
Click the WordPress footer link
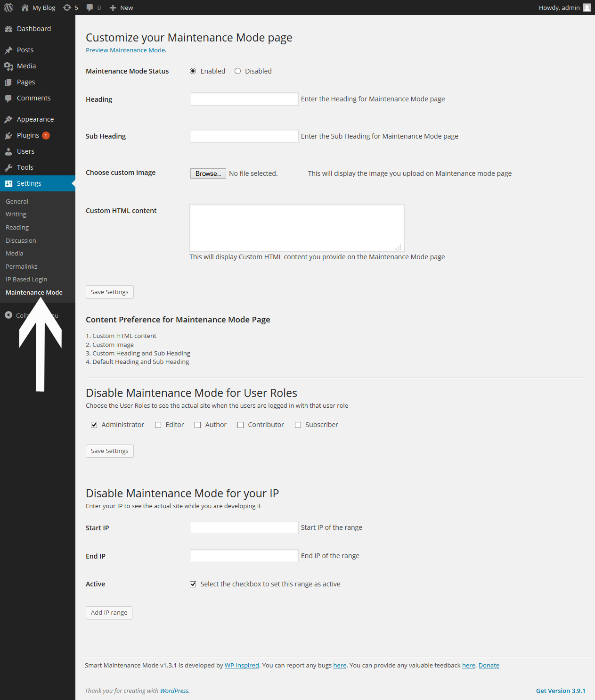(174, 691)
